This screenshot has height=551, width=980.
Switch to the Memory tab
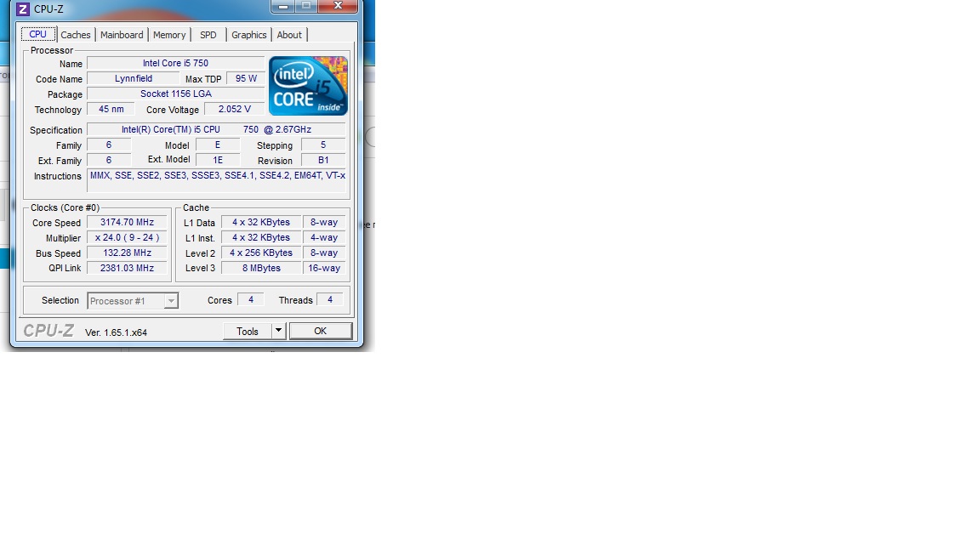[x=169, y=35]
